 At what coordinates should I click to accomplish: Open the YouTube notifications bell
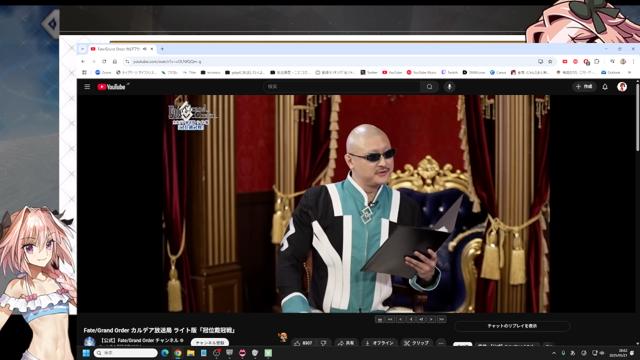(605, 87)
